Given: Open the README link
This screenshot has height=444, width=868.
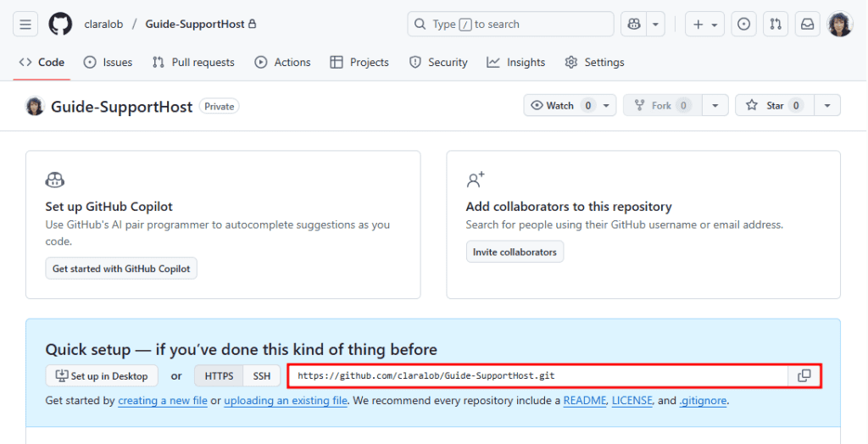Looking at the screenshot, I should [585, 400].
